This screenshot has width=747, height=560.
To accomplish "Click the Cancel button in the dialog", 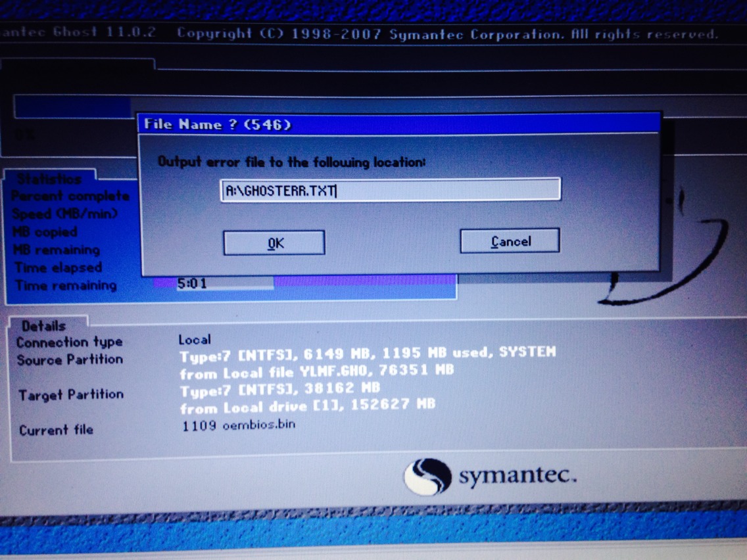I will 510,241.
